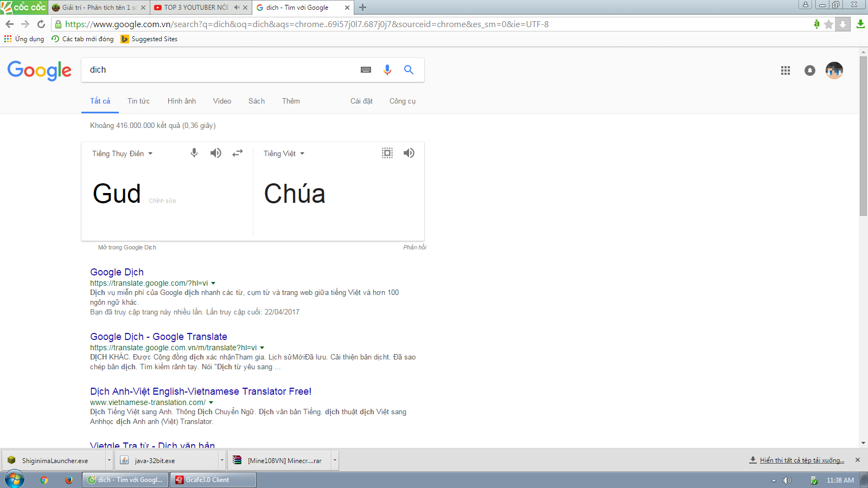
Task: Open the Thêm search menu
Action: pyautogui.click(x=291, y=101)
